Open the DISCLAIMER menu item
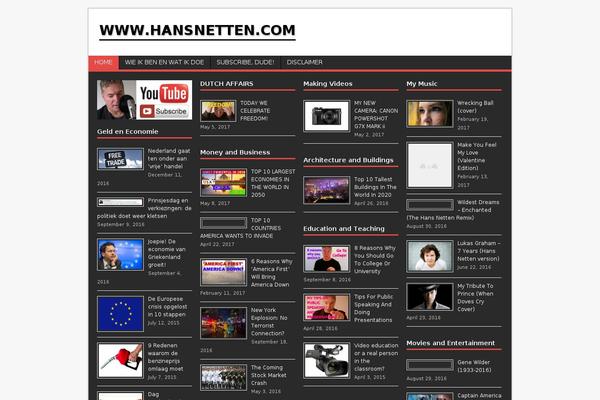 click(x=305, y=62)
